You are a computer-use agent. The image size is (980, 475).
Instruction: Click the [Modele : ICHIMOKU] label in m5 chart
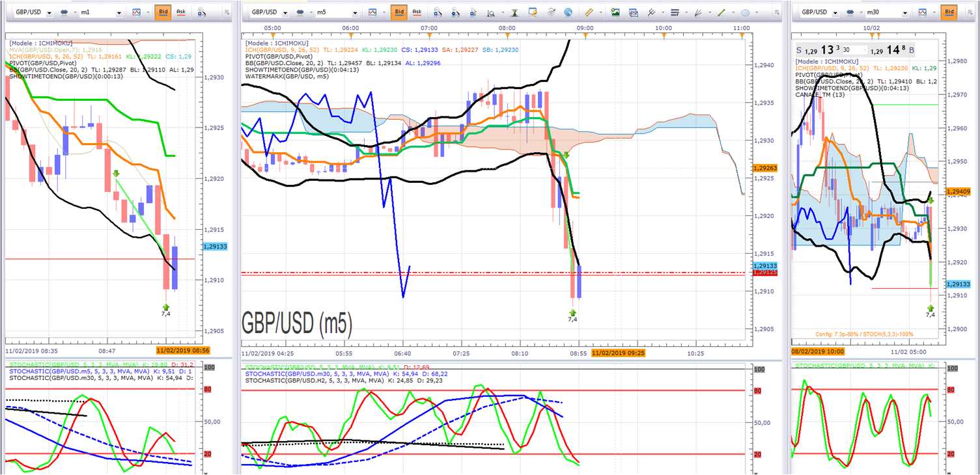click(x=278, y=43)
